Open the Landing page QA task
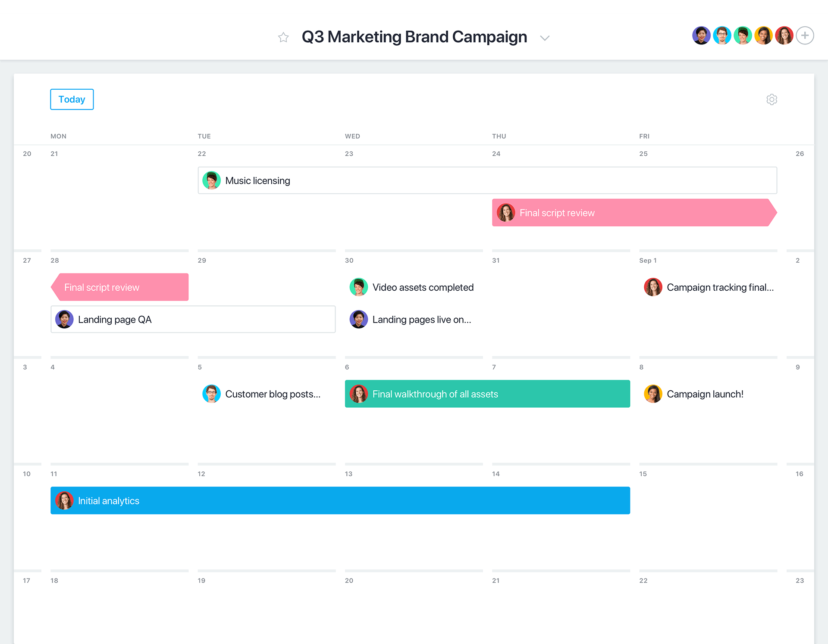The width and height of the screenshot is (828, 644). (193, 319)
